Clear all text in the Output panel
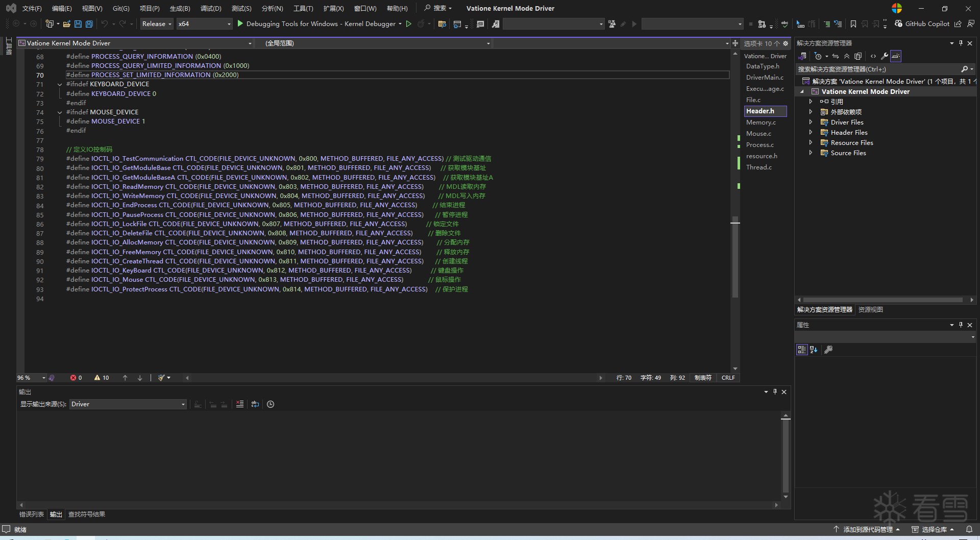 coord(240,404)
